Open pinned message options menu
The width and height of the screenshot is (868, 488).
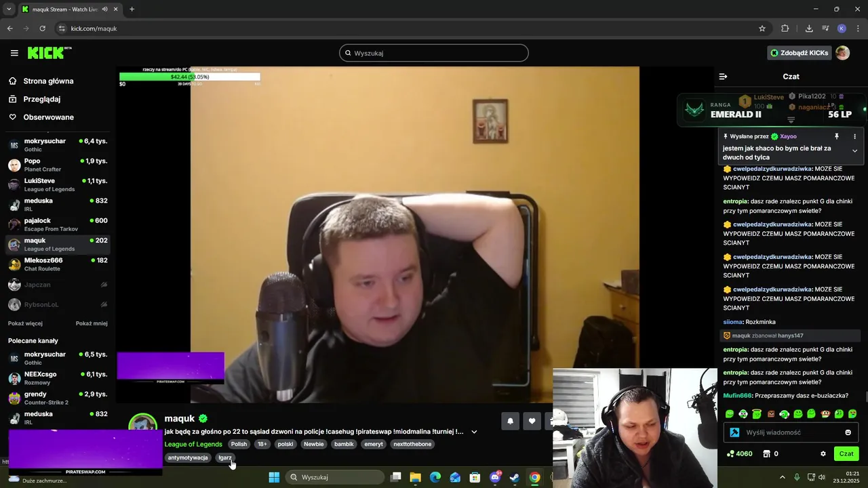coord(854,136)
